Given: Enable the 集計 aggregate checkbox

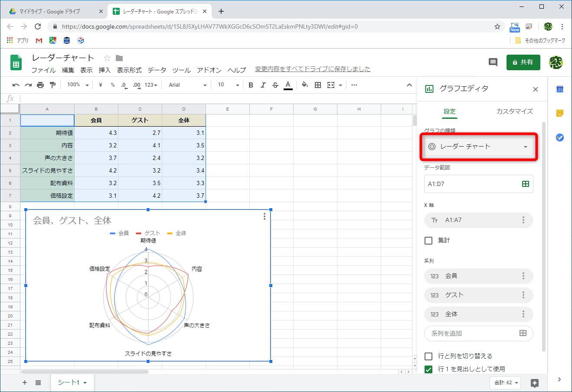Looking at the screenshot, I should (428, 241).
